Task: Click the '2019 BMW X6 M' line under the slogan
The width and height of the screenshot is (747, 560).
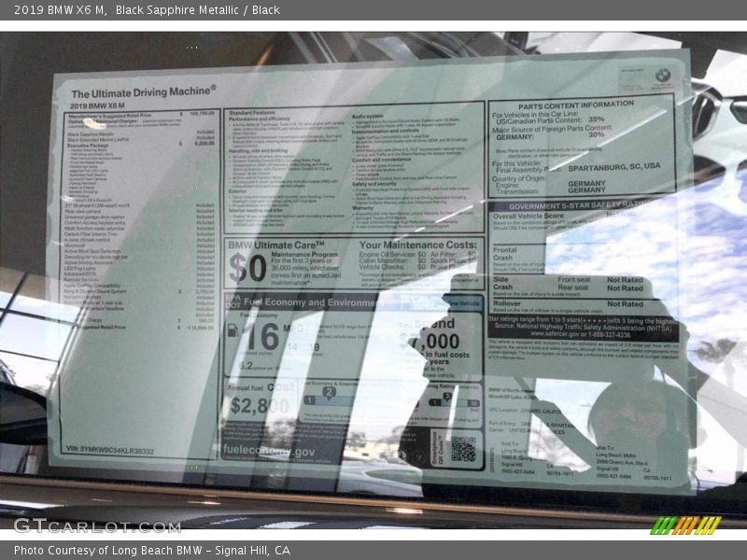Action: pyautogui.click(x=97, y=105)
